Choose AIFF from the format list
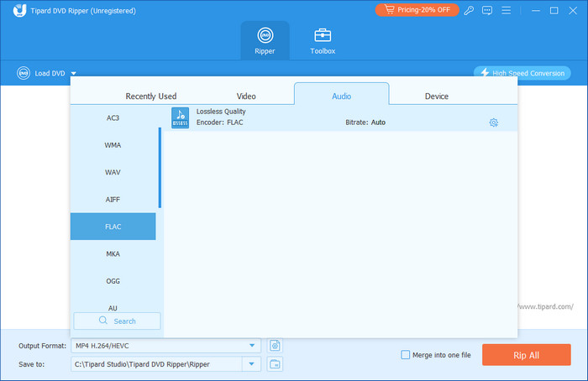This screenshot has width=588, height=381. coord(113,199)
